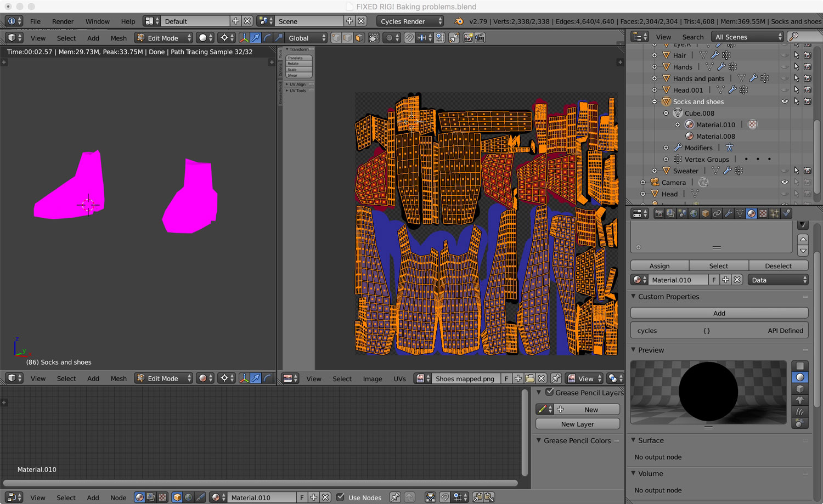This screenshot has width=823, height=504.
Task: Open the World tab in properties editor
Action: 694,214
